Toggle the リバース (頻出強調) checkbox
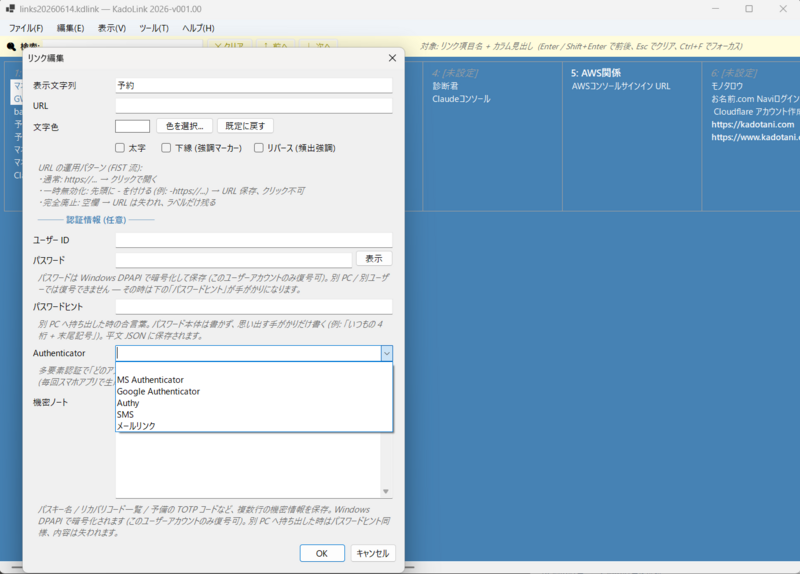800x574 pixels. (259, 148)
